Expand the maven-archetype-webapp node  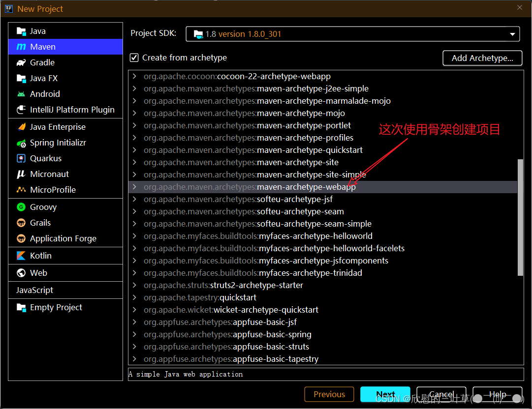tap(135, 187)
